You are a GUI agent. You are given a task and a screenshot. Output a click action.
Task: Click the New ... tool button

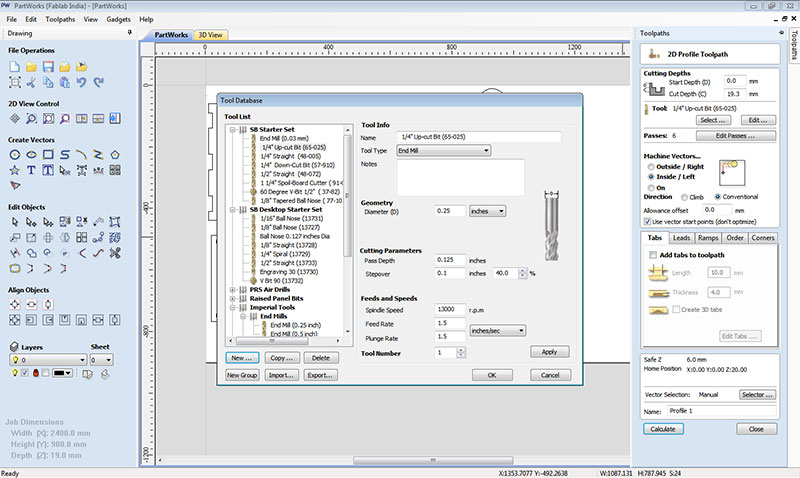point(242,358)
